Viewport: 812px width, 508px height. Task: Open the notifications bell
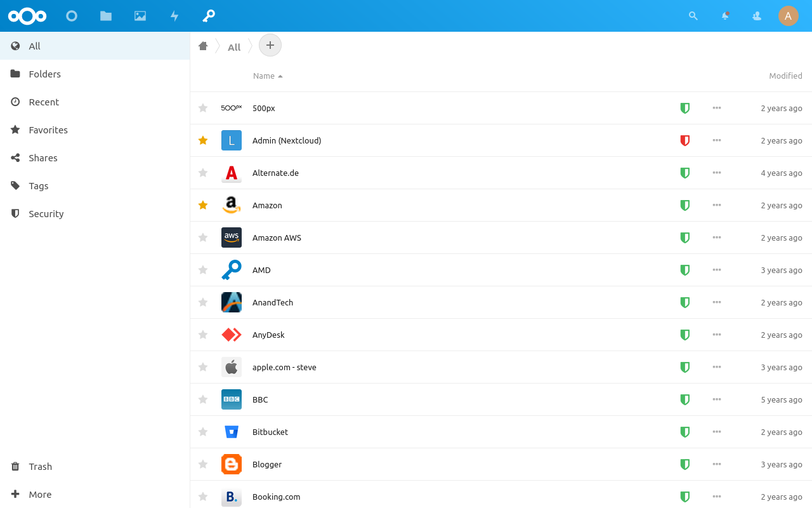pos(725,16)
